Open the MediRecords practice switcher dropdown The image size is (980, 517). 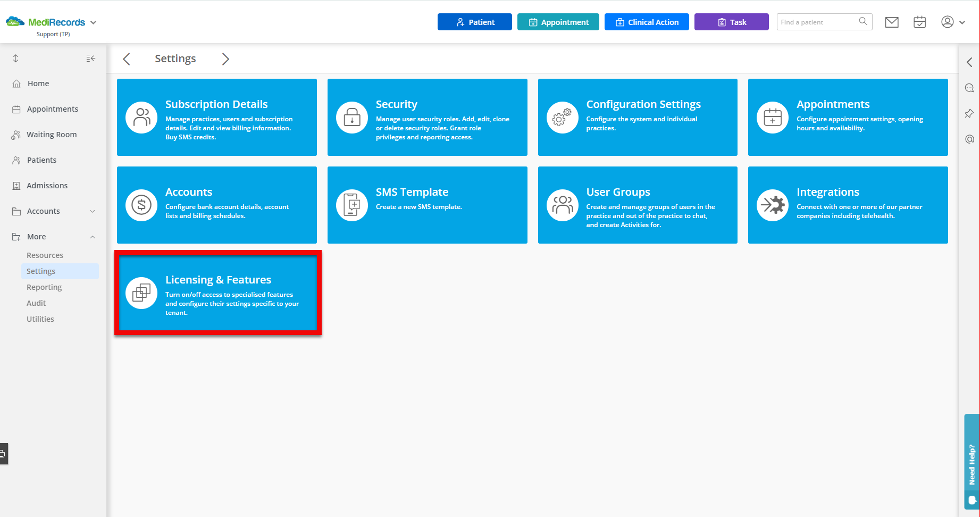94,22
